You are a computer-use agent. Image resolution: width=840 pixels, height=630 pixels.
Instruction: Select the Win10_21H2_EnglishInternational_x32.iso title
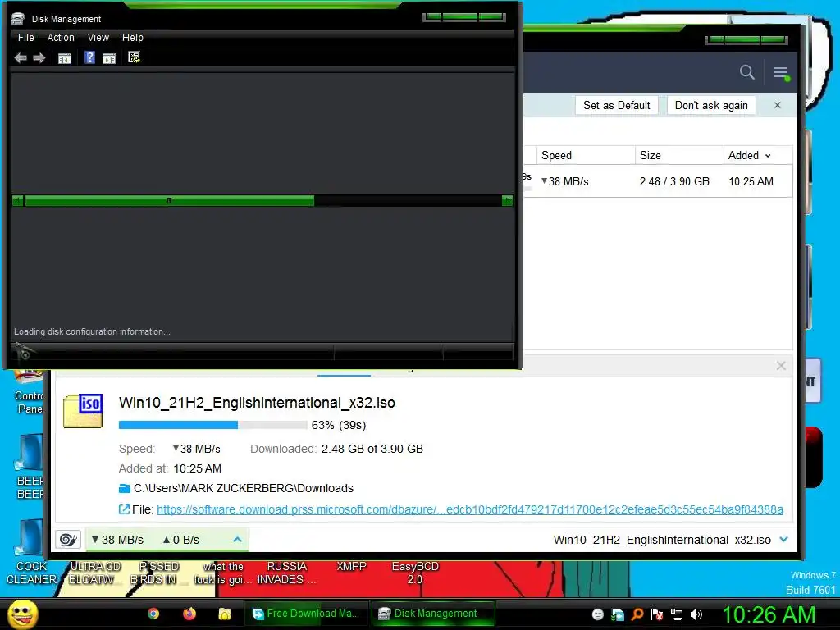click(257, 403)
